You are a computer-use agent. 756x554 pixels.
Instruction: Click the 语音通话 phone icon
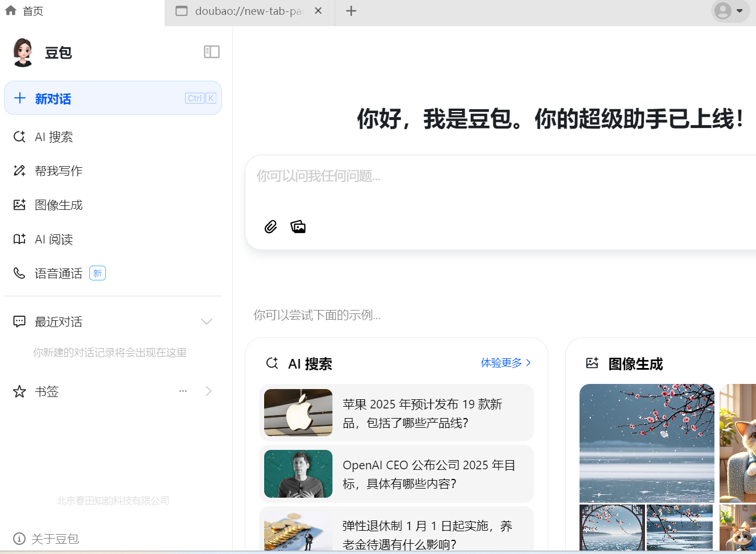click(19, 273)
